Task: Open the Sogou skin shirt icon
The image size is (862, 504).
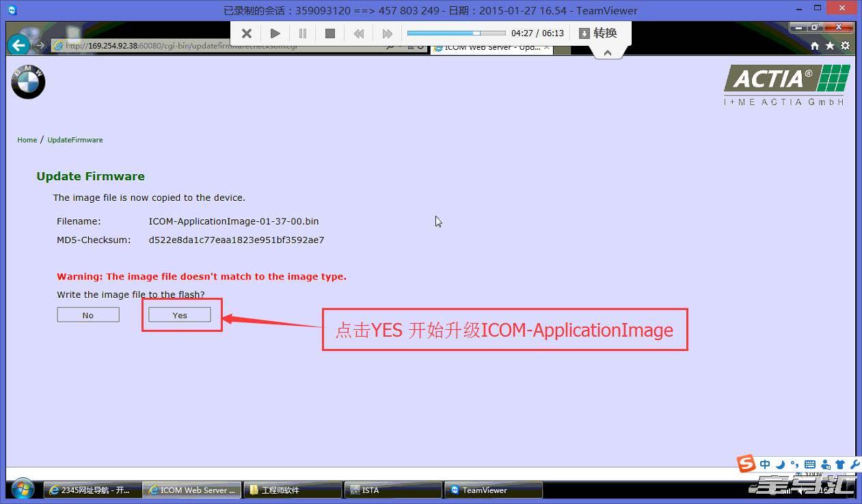Action: click(840, 464)
